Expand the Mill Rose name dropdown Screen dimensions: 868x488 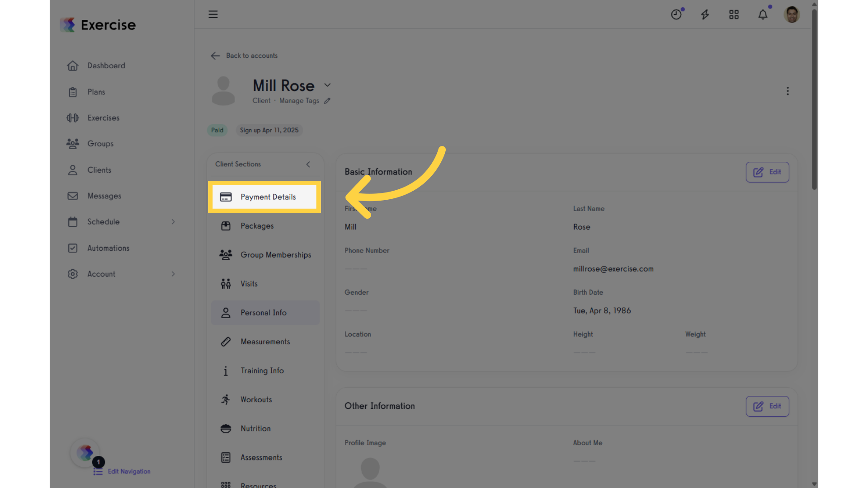coord(327,85)
